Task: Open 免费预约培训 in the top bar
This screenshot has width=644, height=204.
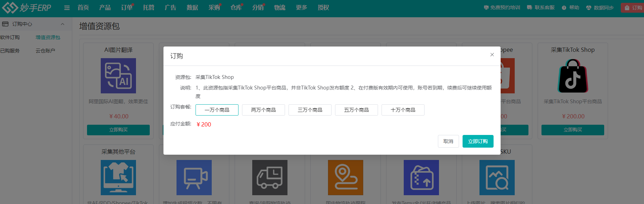Action: 502,8
